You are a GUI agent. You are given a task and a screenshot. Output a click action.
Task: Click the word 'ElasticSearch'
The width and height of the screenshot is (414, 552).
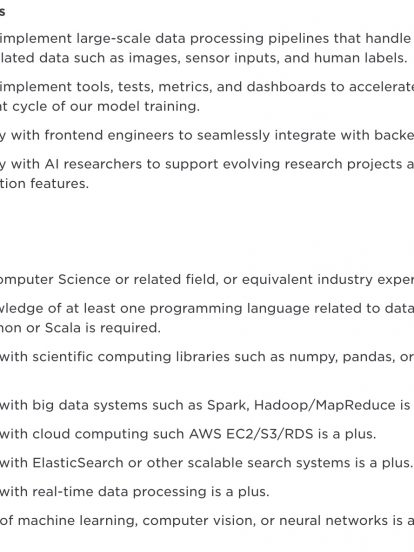78,463
